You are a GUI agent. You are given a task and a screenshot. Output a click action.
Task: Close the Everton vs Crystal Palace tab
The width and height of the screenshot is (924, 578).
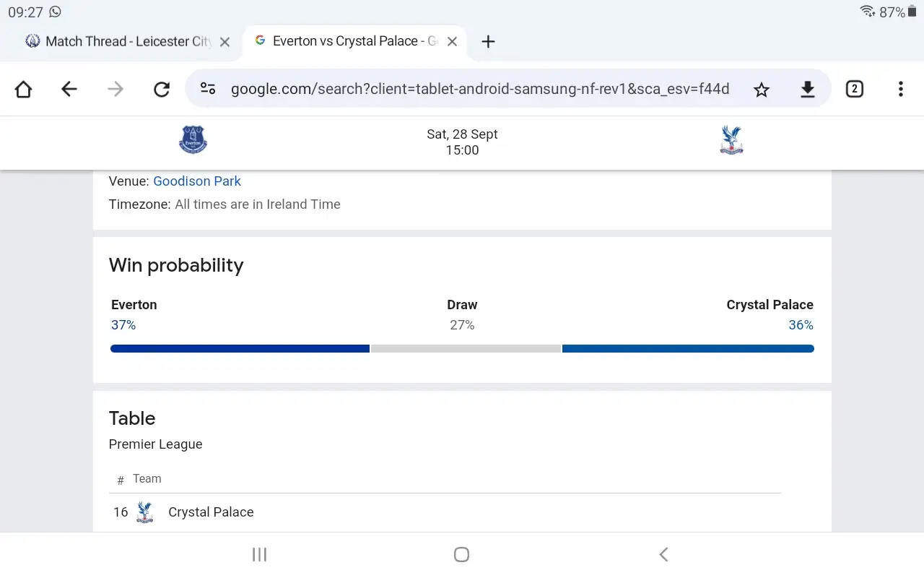pyautogui.click(x=452, y=42)
